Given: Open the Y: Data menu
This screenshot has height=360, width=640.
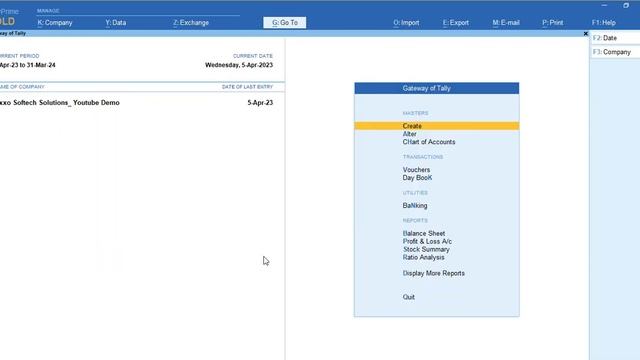Looking at the screenshot, I should pos(116,23).
